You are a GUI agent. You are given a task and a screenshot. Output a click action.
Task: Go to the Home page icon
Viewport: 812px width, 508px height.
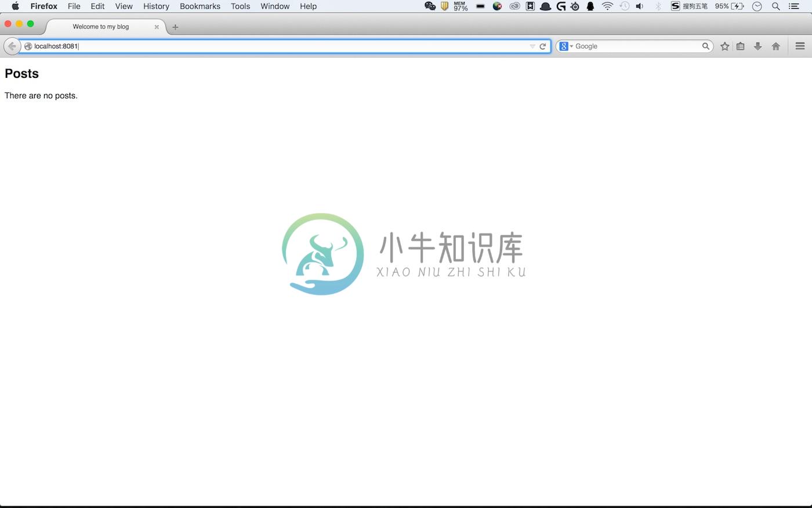click(x=775, y=46)
